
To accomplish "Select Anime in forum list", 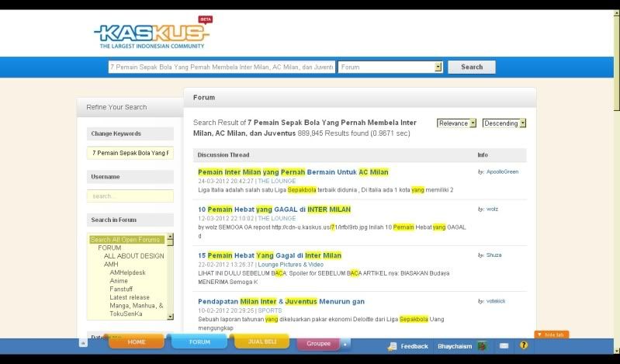I will click(119, 281).
